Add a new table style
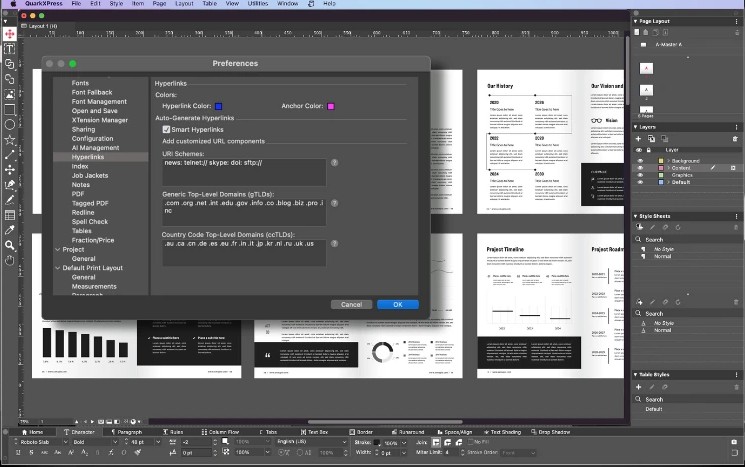745x467 pixels. 638,387
